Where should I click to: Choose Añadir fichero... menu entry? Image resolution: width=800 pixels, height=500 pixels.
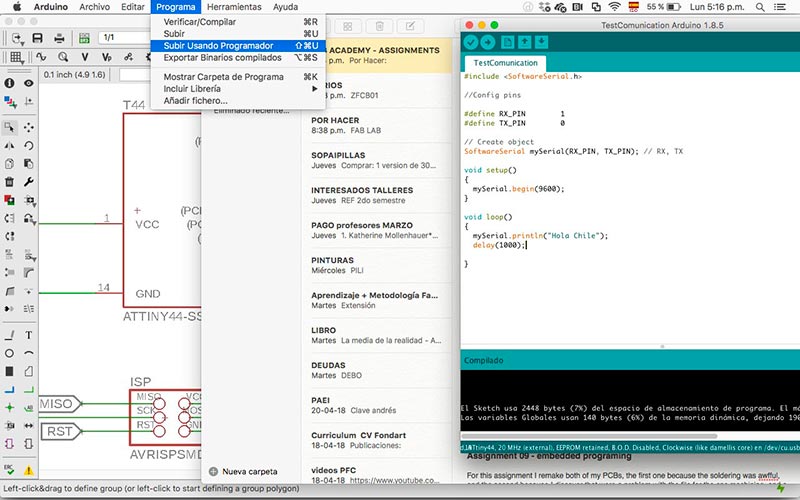(238, 101)
